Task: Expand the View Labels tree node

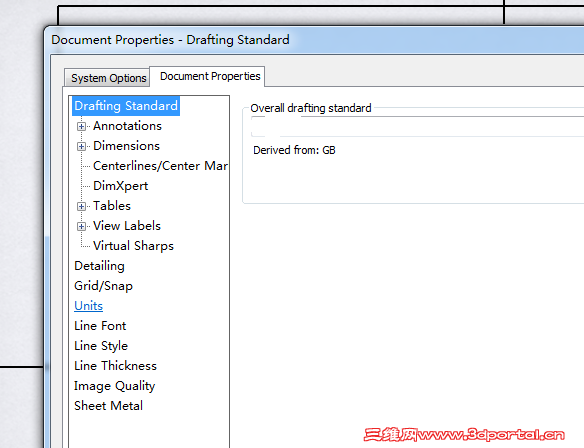Action: [x=81, y=226]
